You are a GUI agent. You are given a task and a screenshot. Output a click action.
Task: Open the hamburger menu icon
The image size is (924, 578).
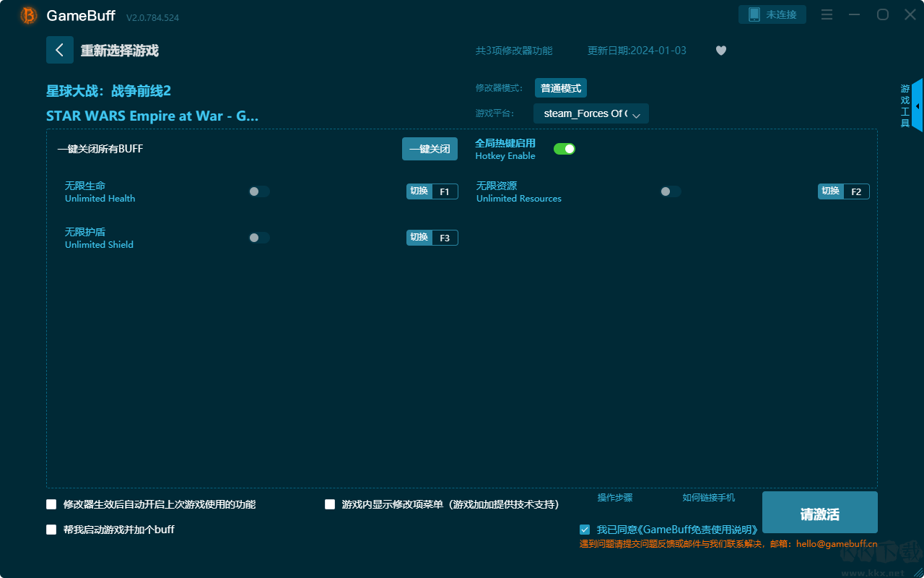click(827, 14)
